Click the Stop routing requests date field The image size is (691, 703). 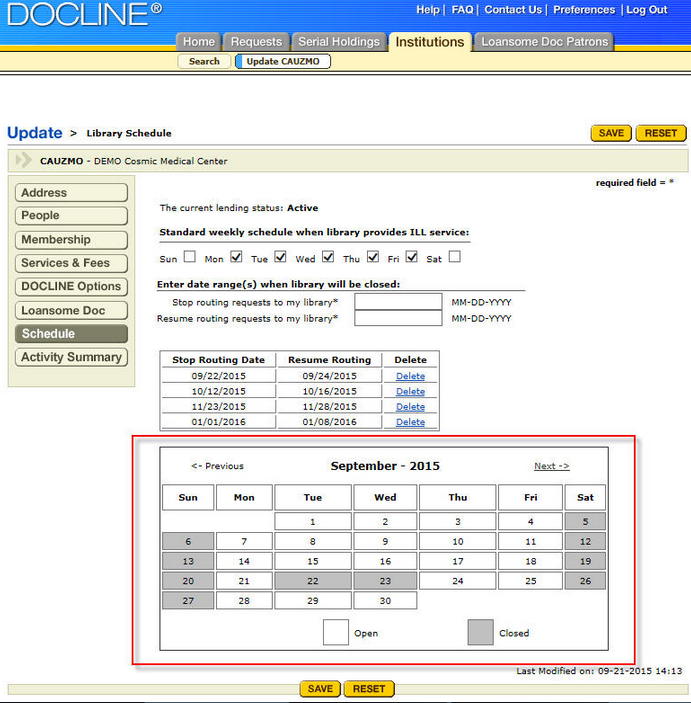pos(398,302)
